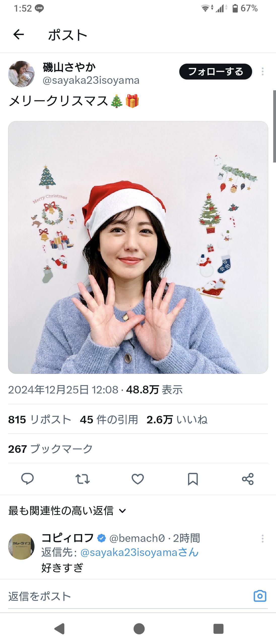Viewport: 276px width, 644px height.
Task: Tap the Android home circle button
Action: point(139,629)
